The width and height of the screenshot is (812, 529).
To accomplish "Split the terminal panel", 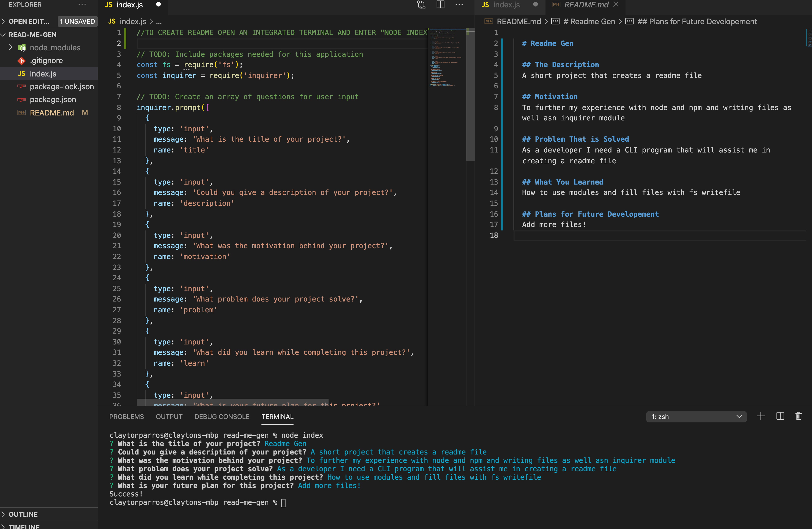I will [x=780, y=416].
